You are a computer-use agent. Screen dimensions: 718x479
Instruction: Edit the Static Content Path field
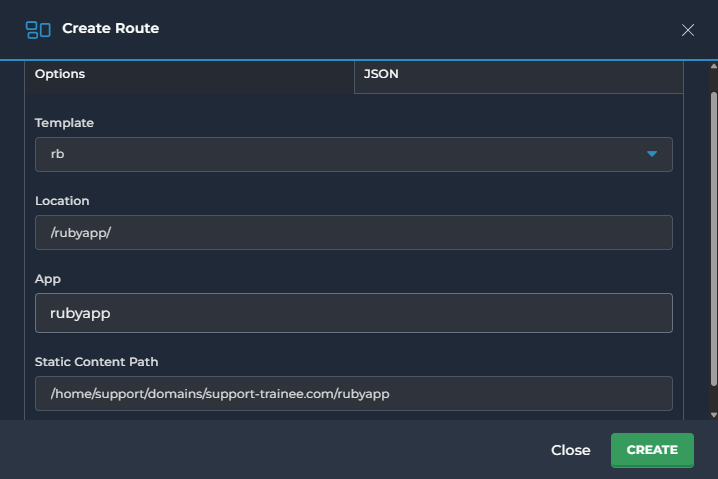pos(354,393)
